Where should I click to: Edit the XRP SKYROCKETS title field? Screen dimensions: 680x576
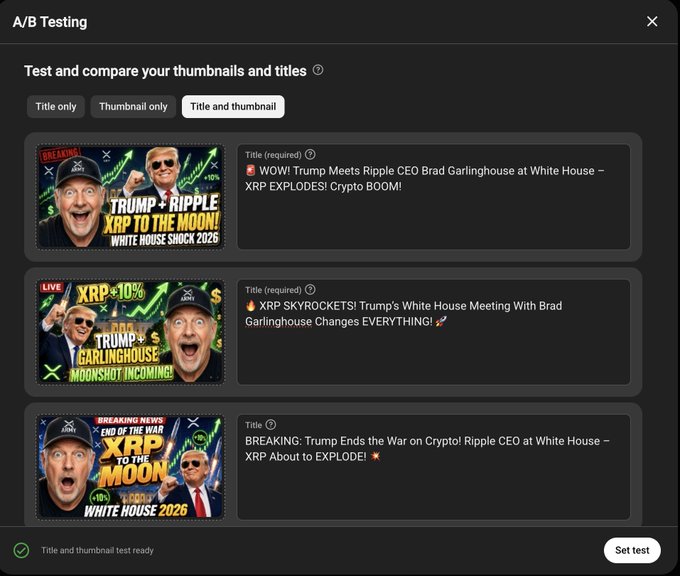point(434,332)
